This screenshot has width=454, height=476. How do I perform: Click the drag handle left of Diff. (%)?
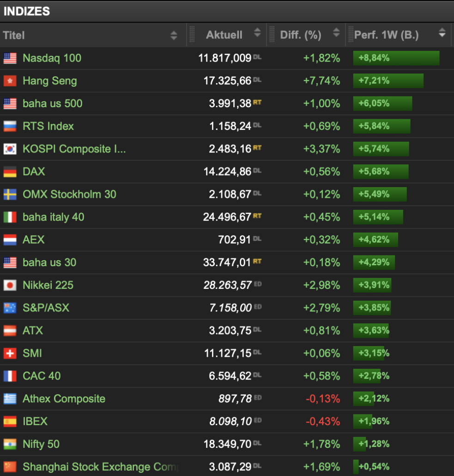[272, 34]
